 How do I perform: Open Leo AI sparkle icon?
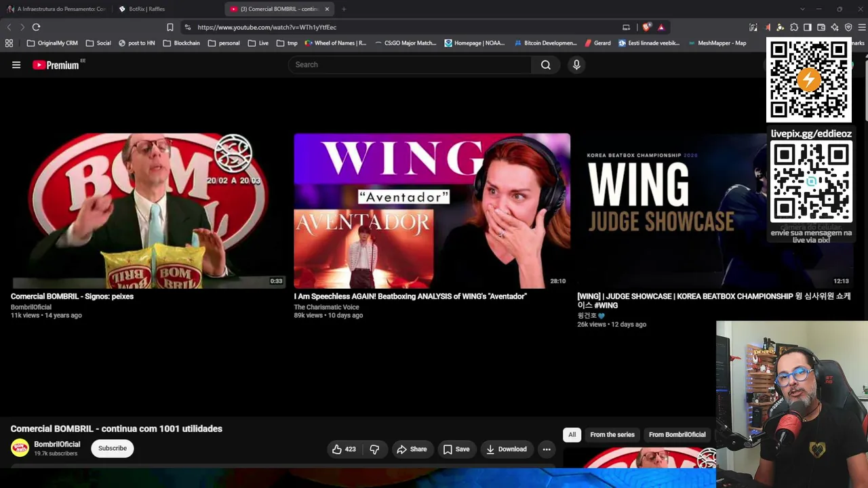tap(835, 27)
